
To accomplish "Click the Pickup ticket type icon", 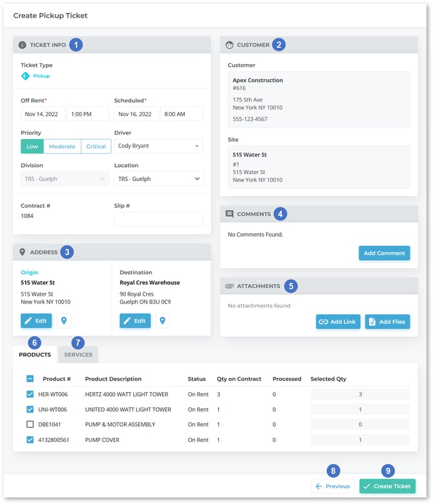I will [25, 76].
